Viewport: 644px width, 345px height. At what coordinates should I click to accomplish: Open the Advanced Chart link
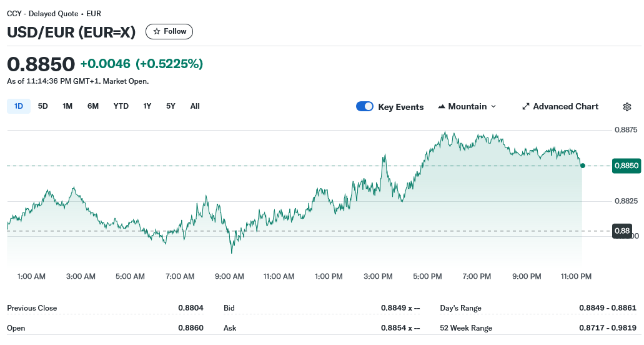click(560, 106)
